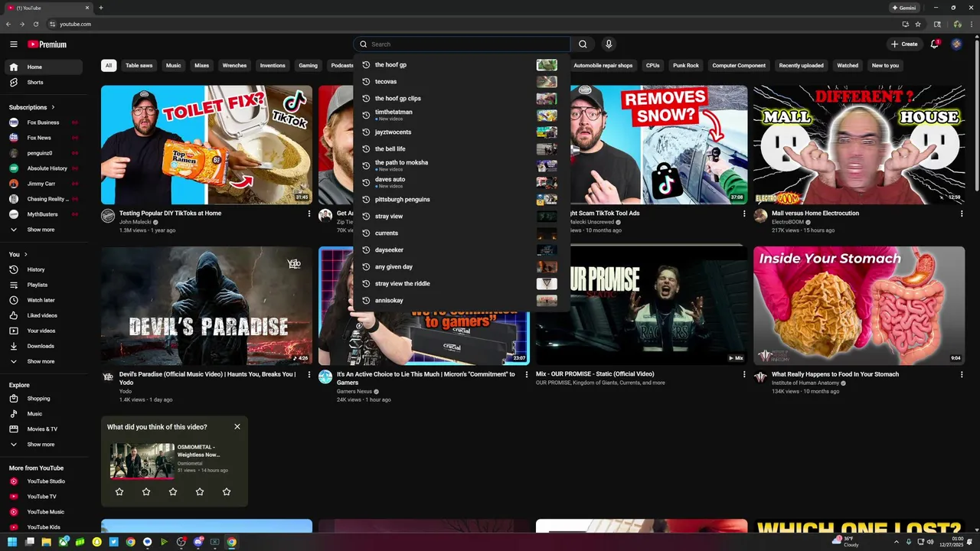Start voice search with microphone icon
Screen dimensions: 980x551
609,44
